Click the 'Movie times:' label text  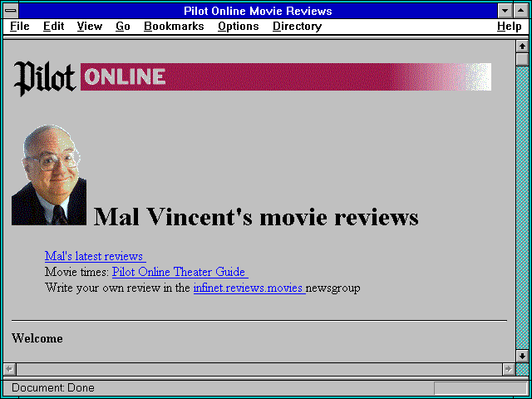77,272
